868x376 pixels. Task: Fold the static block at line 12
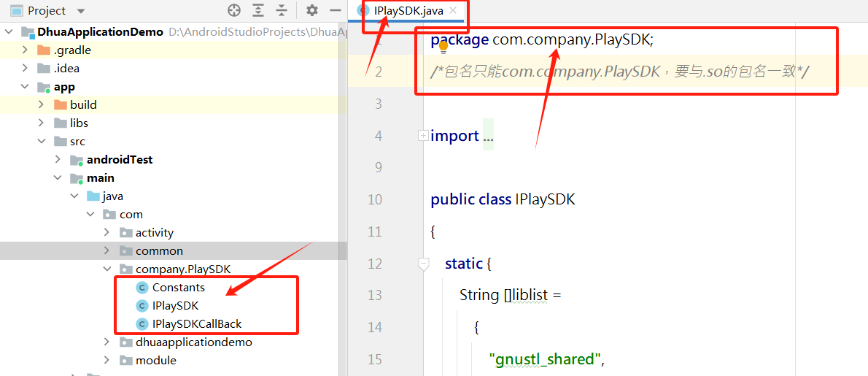click(424, 265)
